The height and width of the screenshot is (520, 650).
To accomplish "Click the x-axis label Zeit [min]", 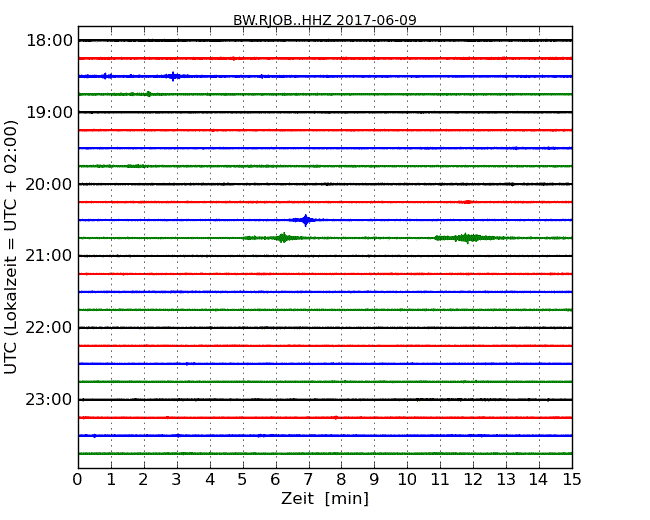I will (x=325, y=498).
